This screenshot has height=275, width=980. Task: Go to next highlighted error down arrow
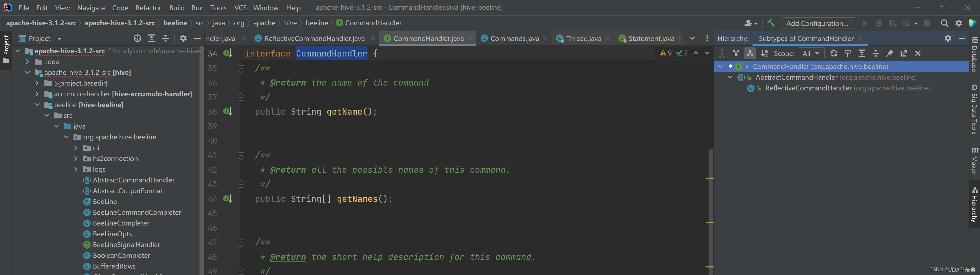[x=707, y=53]
